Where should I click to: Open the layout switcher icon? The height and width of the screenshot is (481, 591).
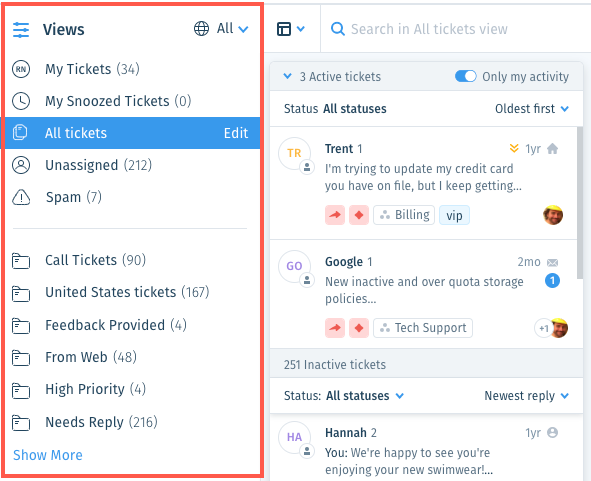click(291, 29)
